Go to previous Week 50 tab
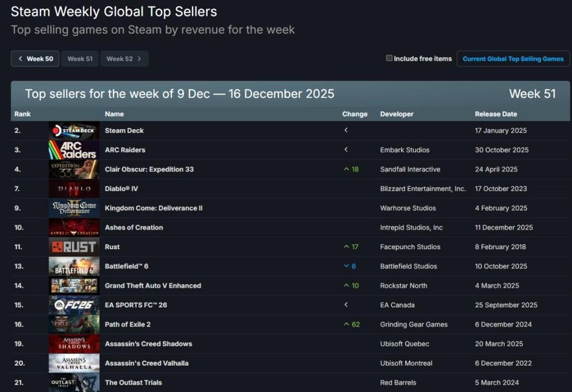The width and height of the screenshot is (572, 392). point(35,59)
